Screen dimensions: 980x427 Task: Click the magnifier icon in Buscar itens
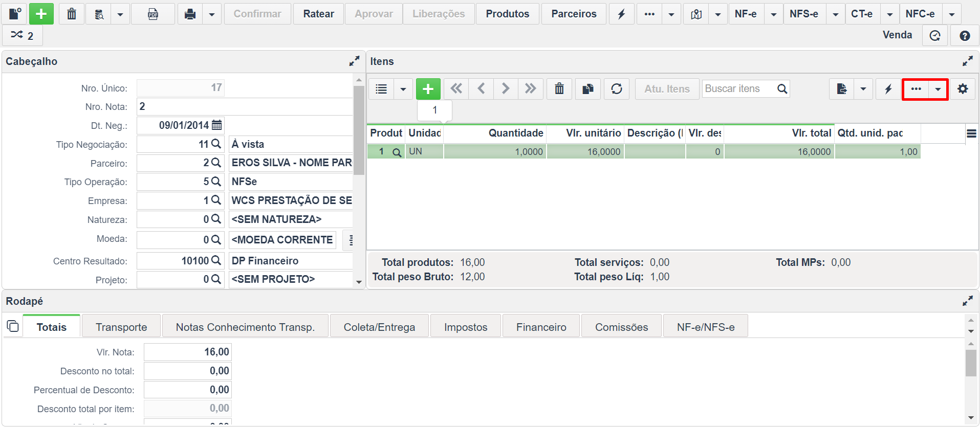click(782, 89)
